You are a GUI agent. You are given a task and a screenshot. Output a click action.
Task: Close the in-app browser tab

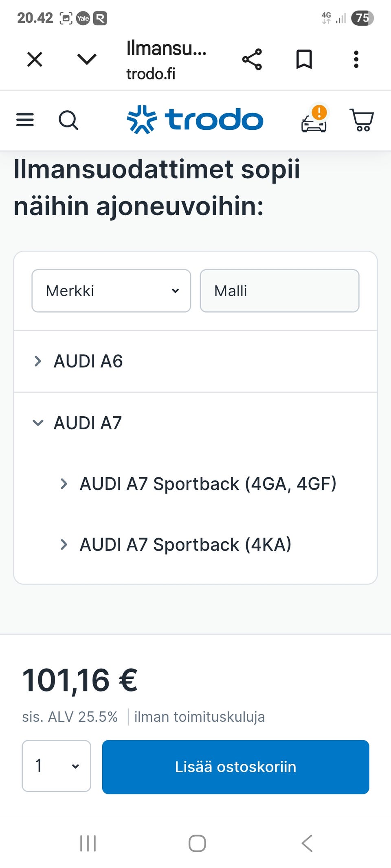35,59
